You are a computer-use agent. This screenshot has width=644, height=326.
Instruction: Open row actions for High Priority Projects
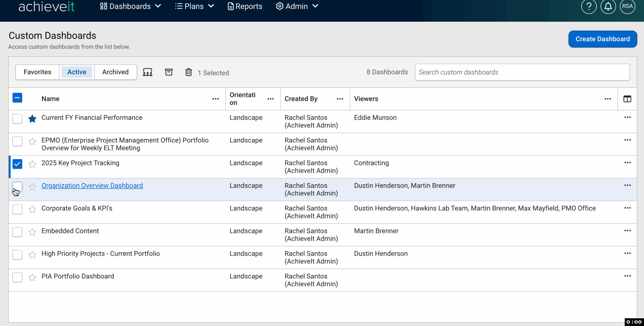point(628,253)
